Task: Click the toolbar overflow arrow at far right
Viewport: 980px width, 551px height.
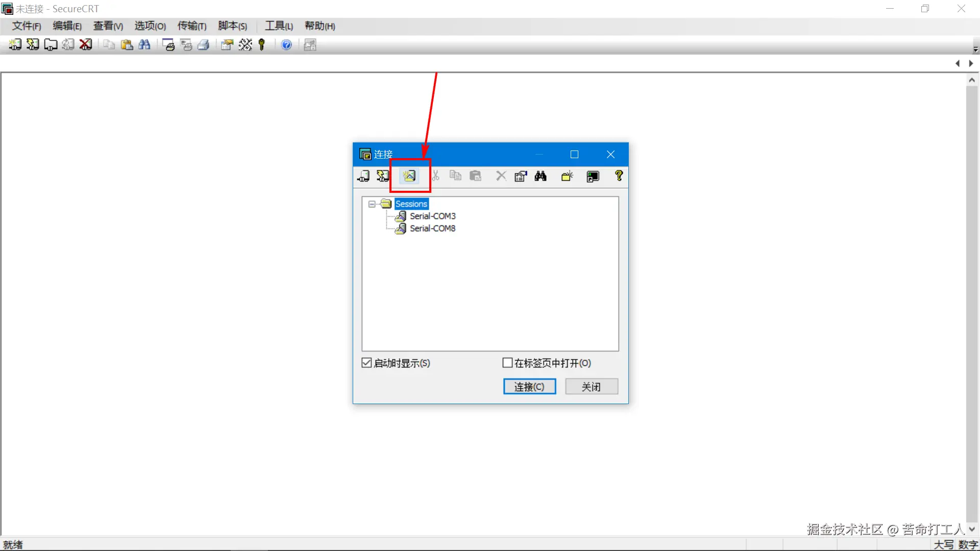Action: coord(975,49)
